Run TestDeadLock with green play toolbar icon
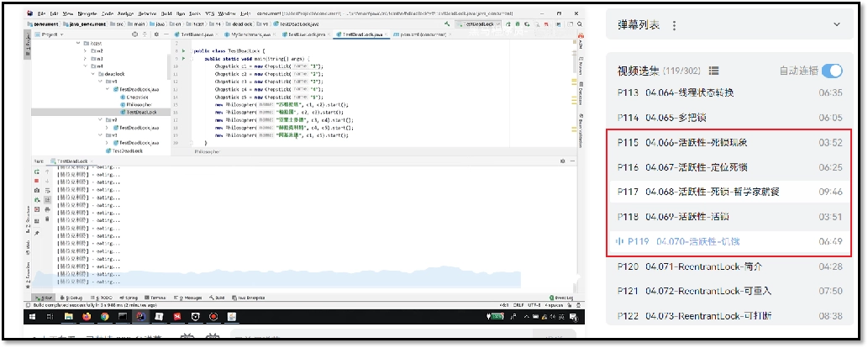868x348 pixels. pos(509,24)
